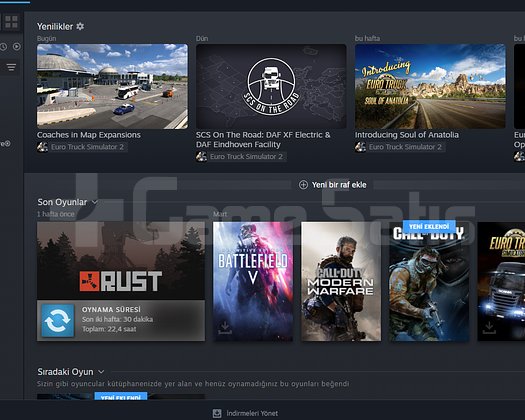Image resolution: width=525 pixels, height=420 pixels.
Task: Click Euro Truck Simulator 2 under Coaches news
Action: [x=87, y=147]
